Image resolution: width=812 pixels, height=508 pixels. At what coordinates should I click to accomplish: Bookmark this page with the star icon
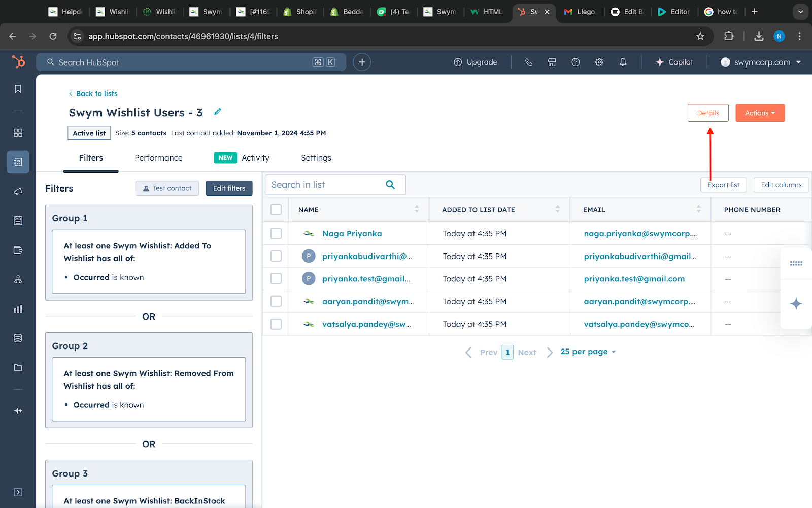pyautogui.click(x=700, y=36)
